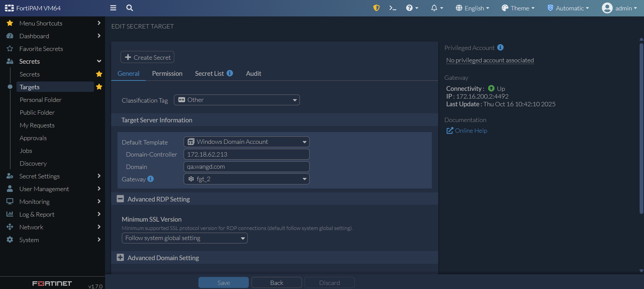Open Targets in sidebar
The width and height of the screenshot is (644, 289).
pyautogui.click(x=55, y=87)
